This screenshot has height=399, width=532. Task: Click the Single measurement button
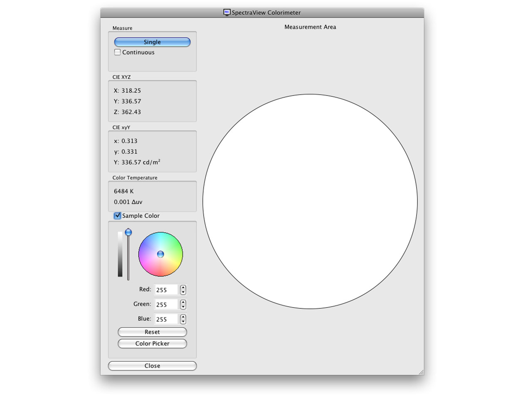(x=152, y=42)
